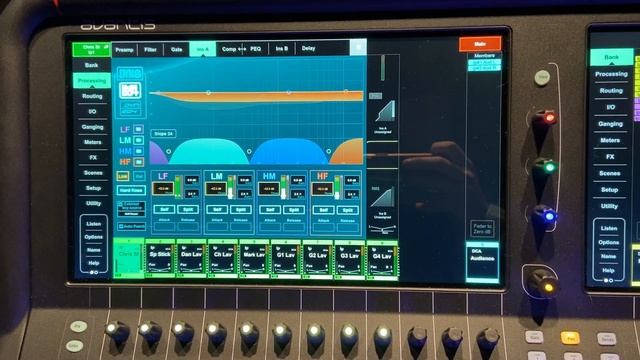Open the Gate tab

[176, 49]
